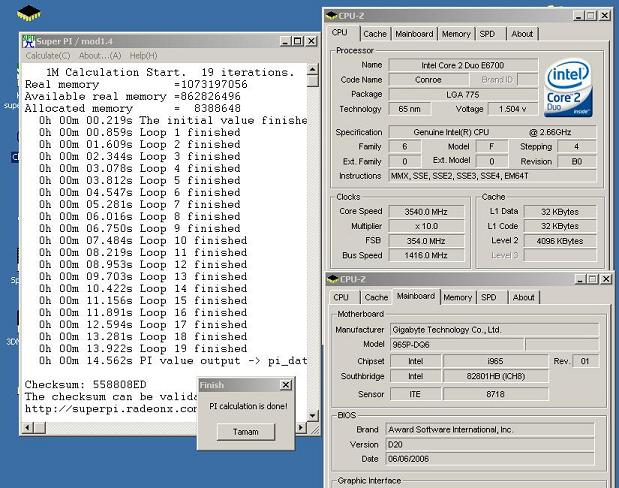
Task: Open the Calculate(C) menu in Super PI
Action: 48,56
